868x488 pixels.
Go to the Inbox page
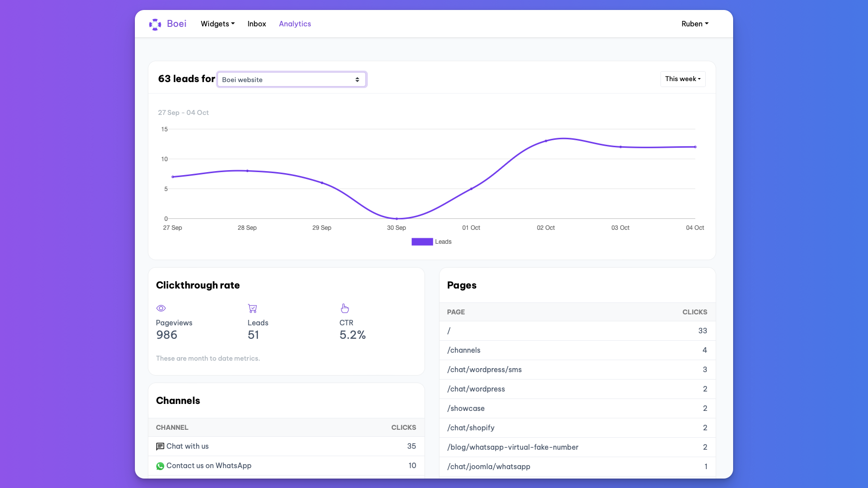click(x=257, y=24)
